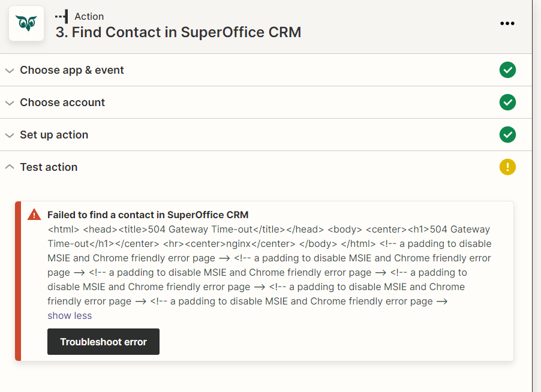Viewport: 541px width, 392px height.
Task: Expand Choose app & event chevron
Action: point(10,71)
